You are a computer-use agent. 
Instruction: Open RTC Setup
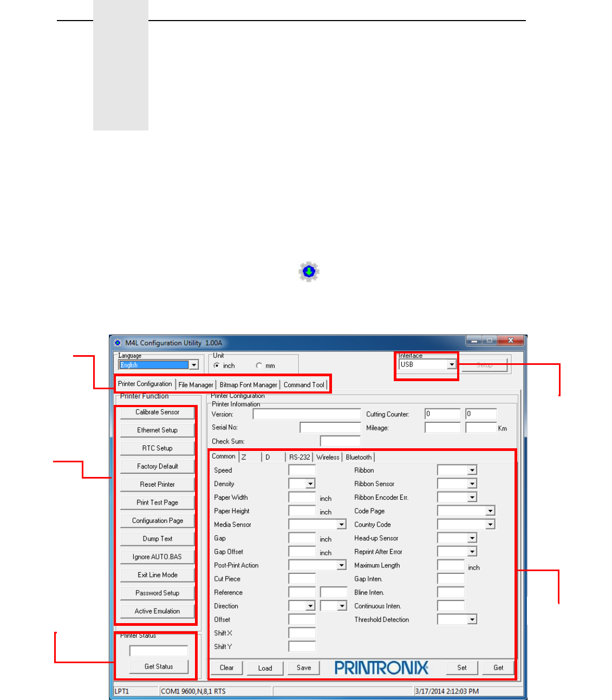click(x=158, y=449)
